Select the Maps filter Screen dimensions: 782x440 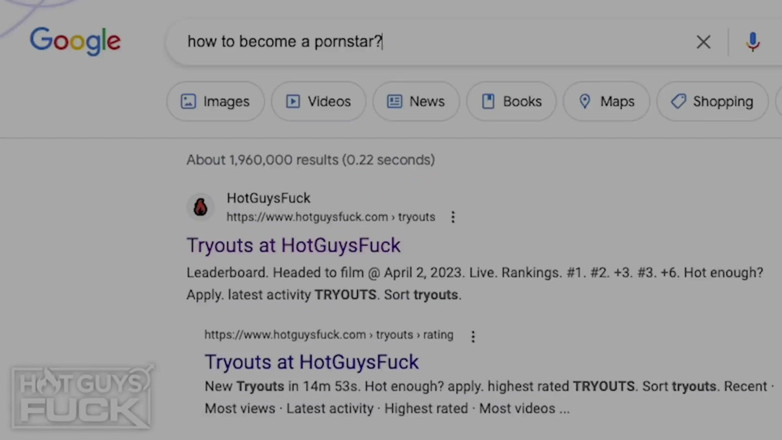point(606,101)
